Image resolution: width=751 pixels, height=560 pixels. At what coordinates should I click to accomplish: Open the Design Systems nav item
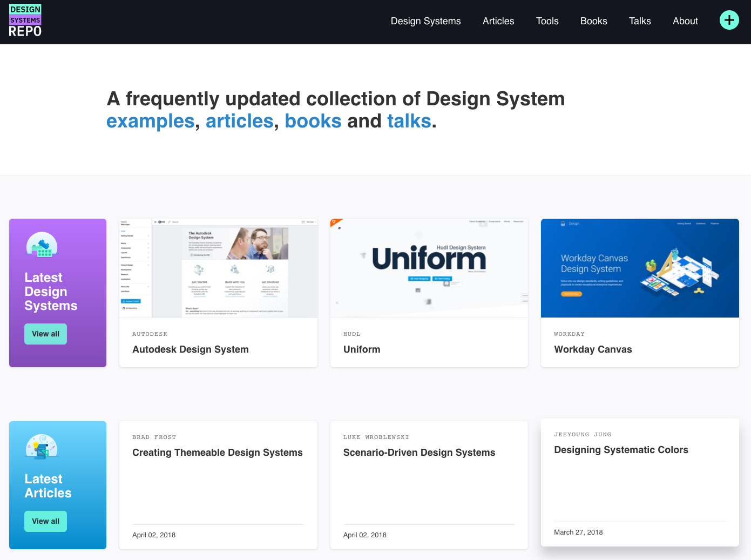425,21
